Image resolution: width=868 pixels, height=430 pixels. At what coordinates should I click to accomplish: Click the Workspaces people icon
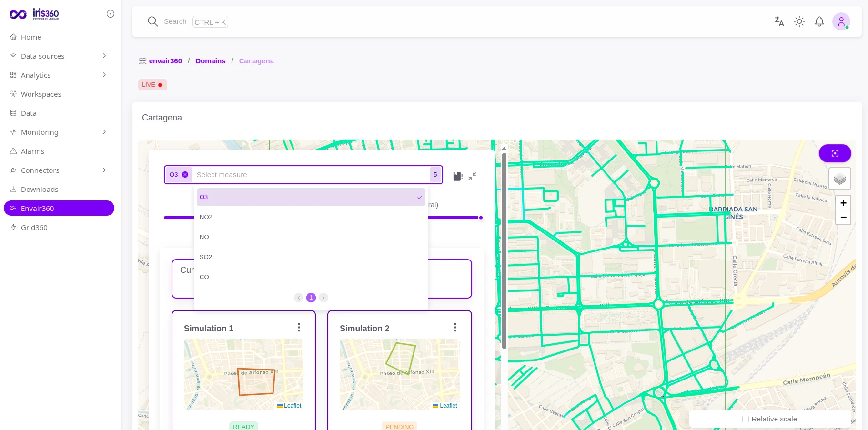[13, 94]
